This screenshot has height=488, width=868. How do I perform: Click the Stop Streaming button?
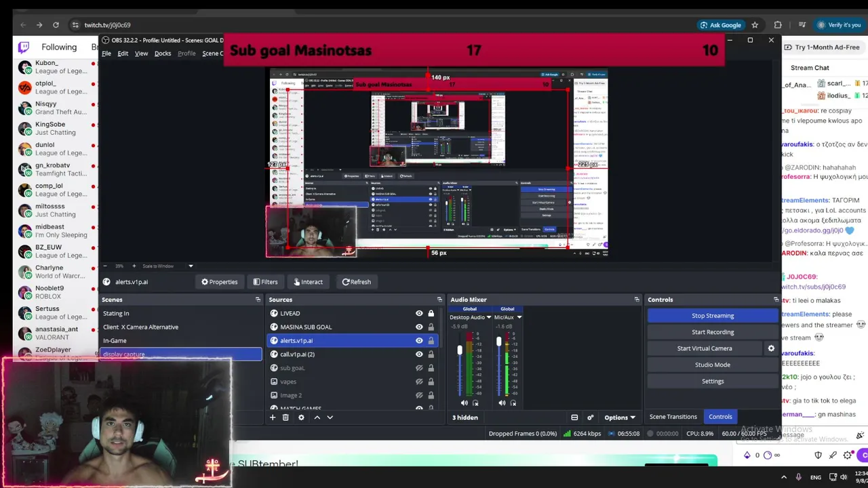coord(713,316)
